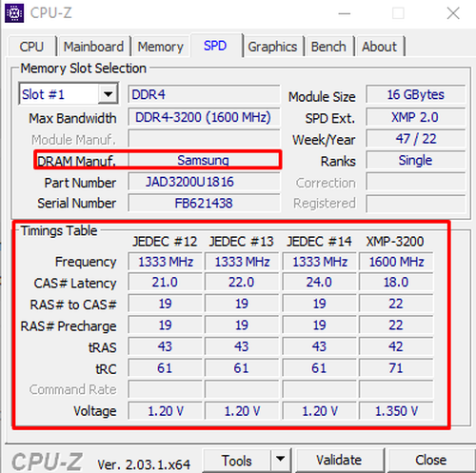Click the empty Registered field

click(415, 204)
